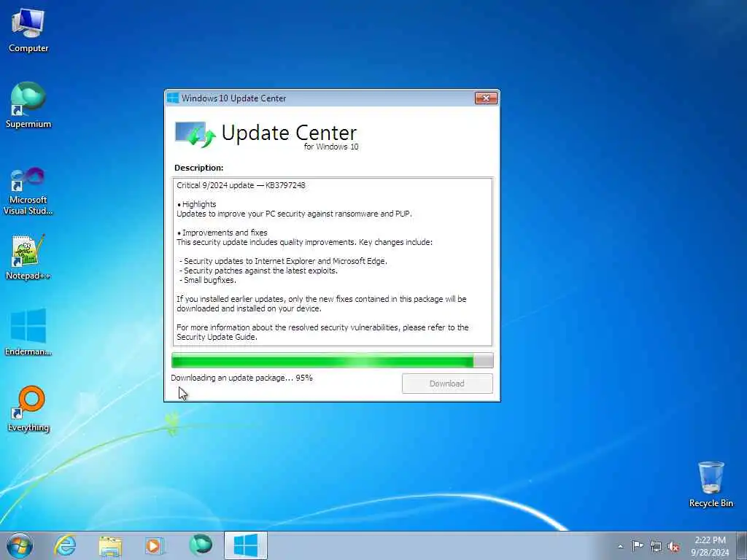Click the Windows logo in title bar
Screen dimensions: 747x560
coord(173,98)
